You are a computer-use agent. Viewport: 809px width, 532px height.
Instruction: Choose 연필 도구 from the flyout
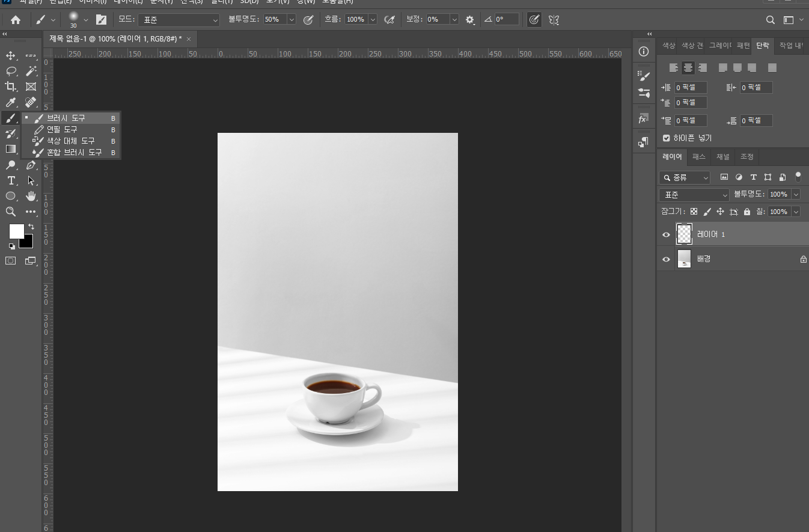(71, 129)
